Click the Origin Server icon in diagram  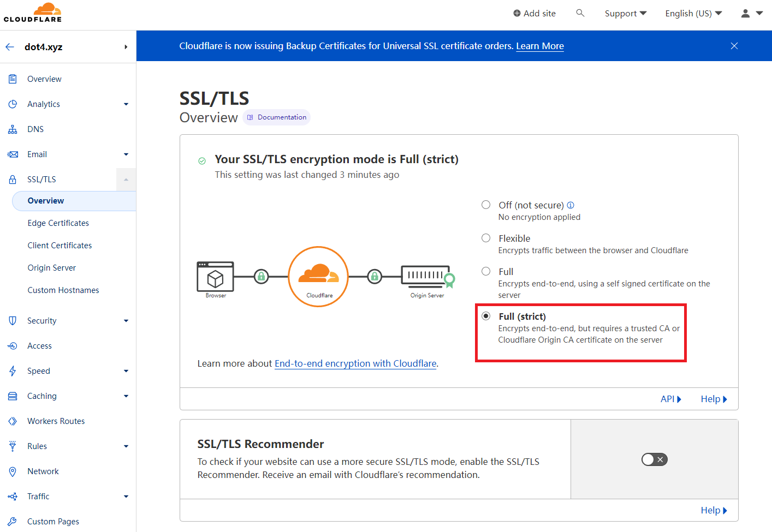428,277
